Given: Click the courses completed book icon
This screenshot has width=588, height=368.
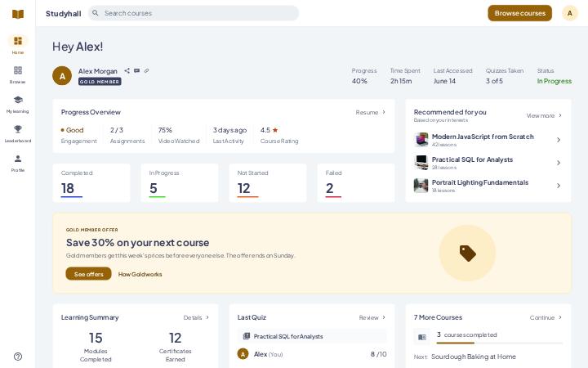Looking at the screenshot, I should click(422, 337).
